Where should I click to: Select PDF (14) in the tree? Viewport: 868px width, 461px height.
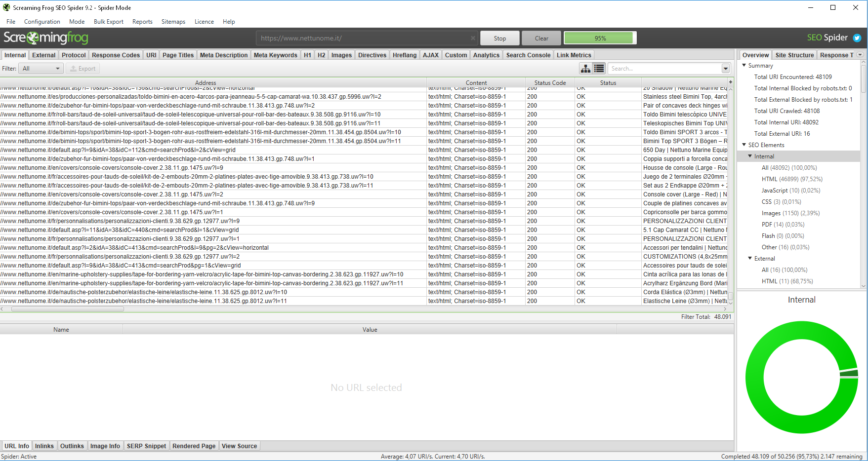[x=783, y=225]
